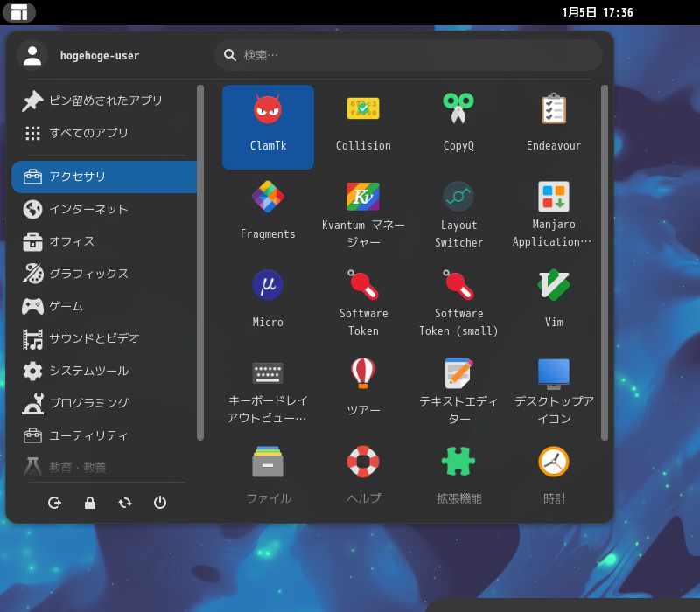Launch 時計 clock app
Viewport: 700px width, 612px height.
[554, 476]
